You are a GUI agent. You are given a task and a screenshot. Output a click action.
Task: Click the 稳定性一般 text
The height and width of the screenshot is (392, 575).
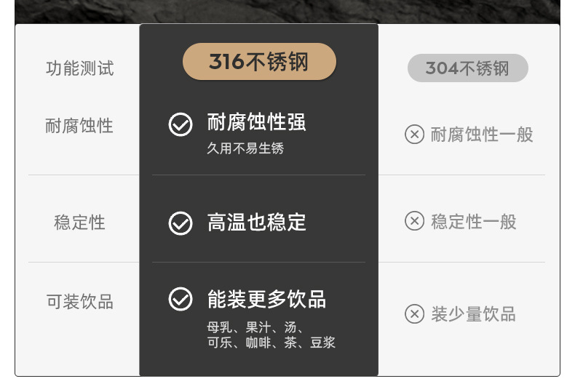tap(473, 221)
